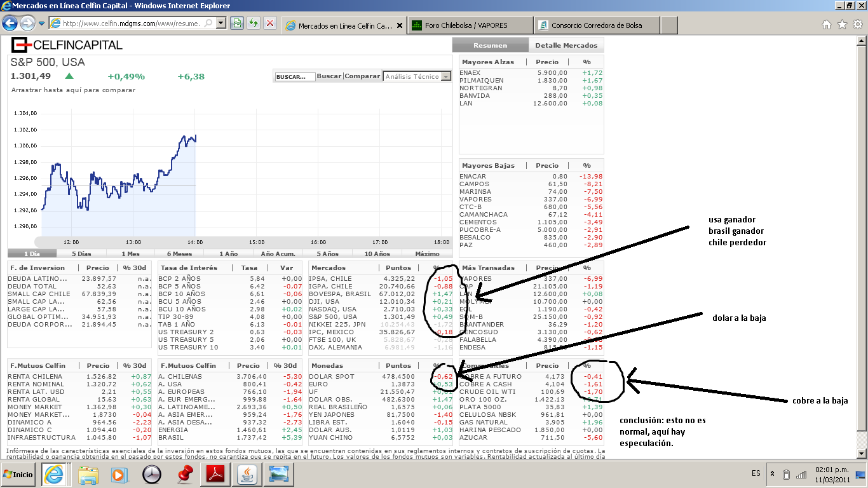Refresh the page with the green arrows
Viewport: 868px width, 488px height.
254,24
